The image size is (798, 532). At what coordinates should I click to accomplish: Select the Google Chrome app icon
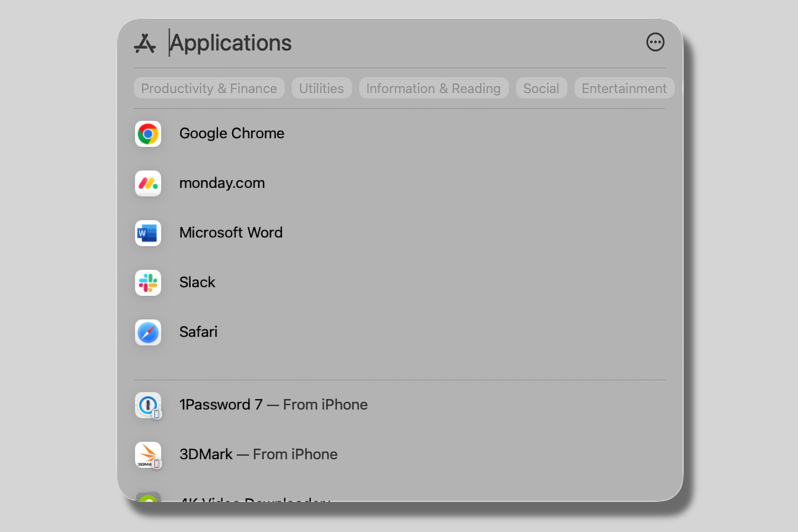pos(148,134)
